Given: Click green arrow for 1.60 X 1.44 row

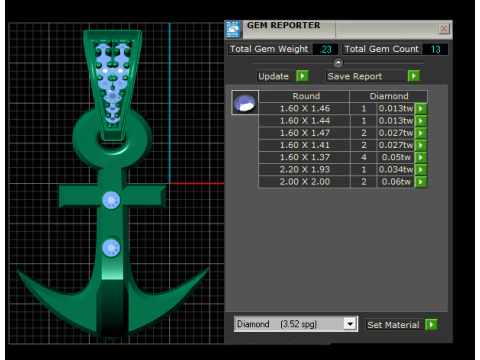Looking at the screenshot, I should 421,121.
